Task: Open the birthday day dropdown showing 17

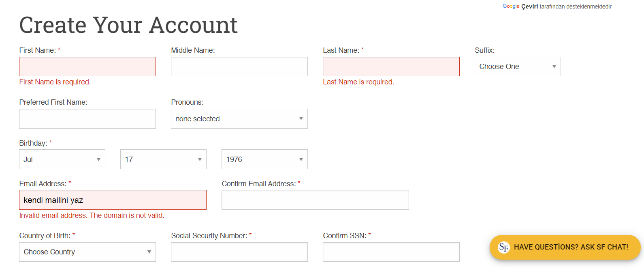Action: point(163,159)
